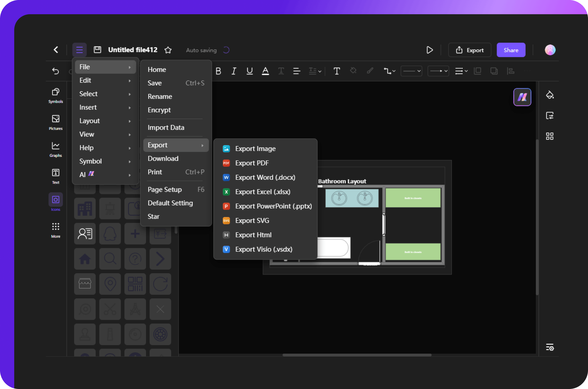Open the line spacing dropdown

pyautogui.click(x=315, y=71)
